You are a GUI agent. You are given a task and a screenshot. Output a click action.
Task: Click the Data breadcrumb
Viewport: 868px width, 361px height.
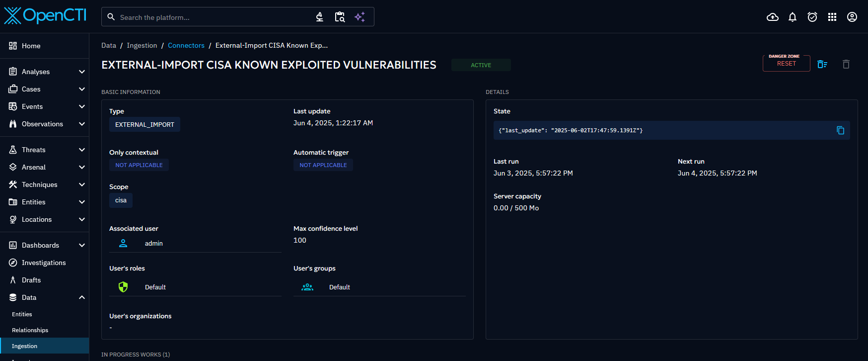pyautogui.click(x=109, y=45)
